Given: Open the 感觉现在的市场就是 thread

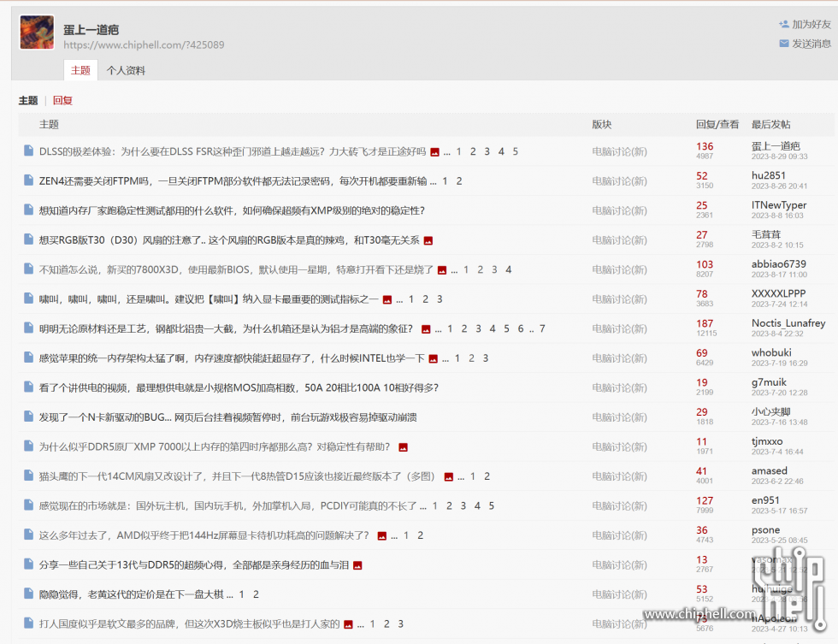Looking at the screenshot, I should (x=228, y=506).
